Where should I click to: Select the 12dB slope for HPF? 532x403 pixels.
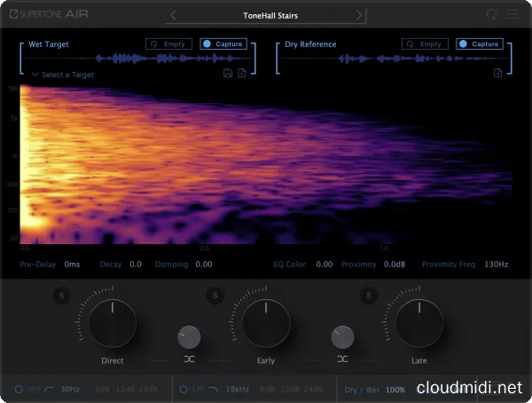(x=125, y=390)
